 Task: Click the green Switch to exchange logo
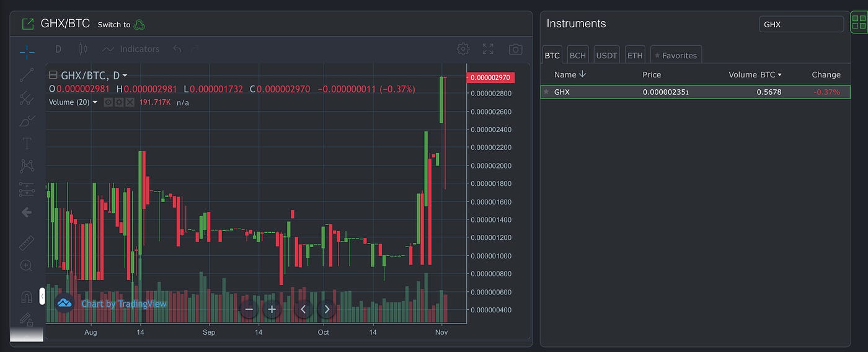[x=139, y=25]
